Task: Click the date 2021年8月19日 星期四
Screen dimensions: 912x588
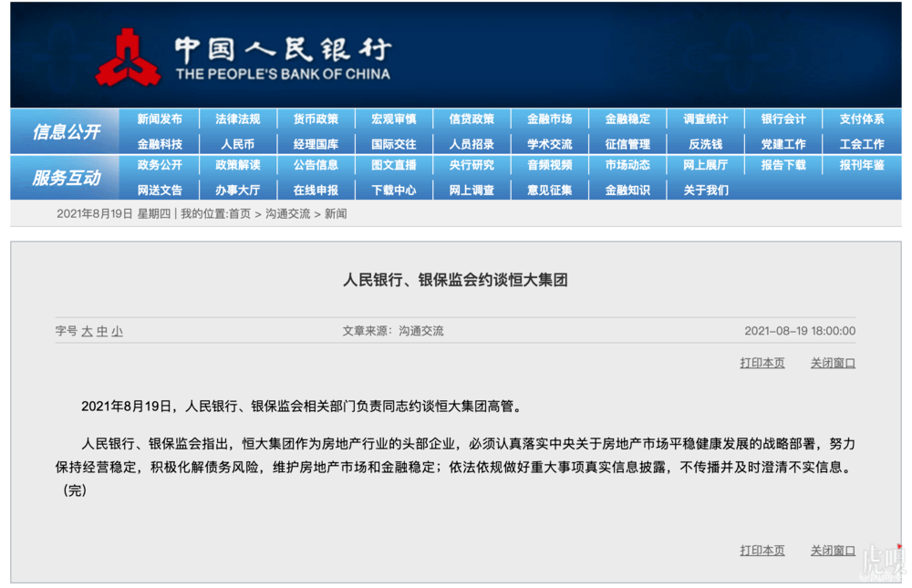Action: point(113,214)
